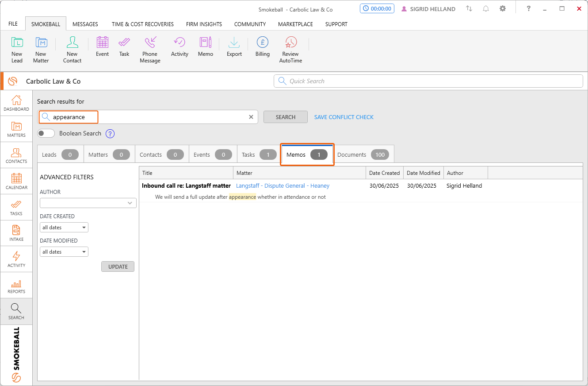Add a New Contact via ribbon

click(72, 50)
